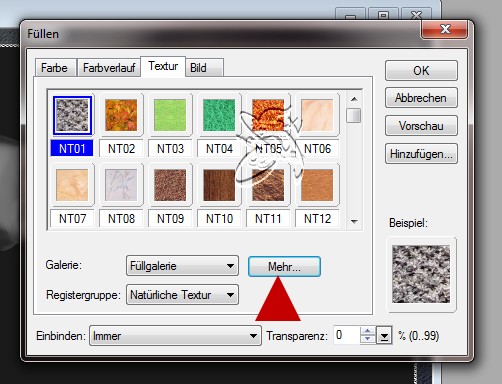
Task: Expand the Einbinden Immer dropdown
Action: pyautogui.click(x=175, y=336)
